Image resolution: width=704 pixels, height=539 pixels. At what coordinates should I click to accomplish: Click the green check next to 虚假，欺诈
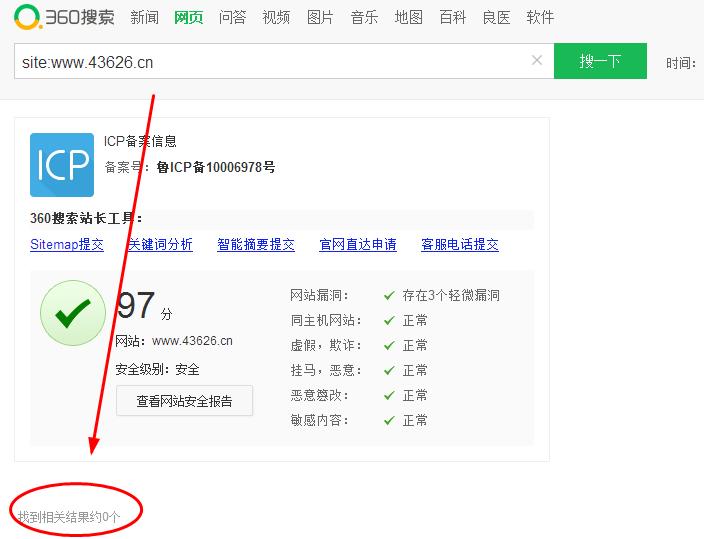click(389, 345)
